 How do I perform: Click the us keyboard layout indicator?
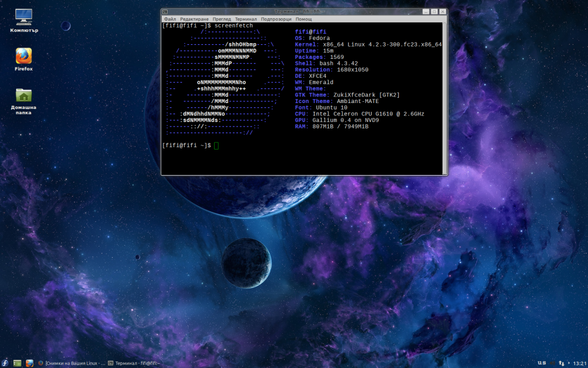click(542, 363)
